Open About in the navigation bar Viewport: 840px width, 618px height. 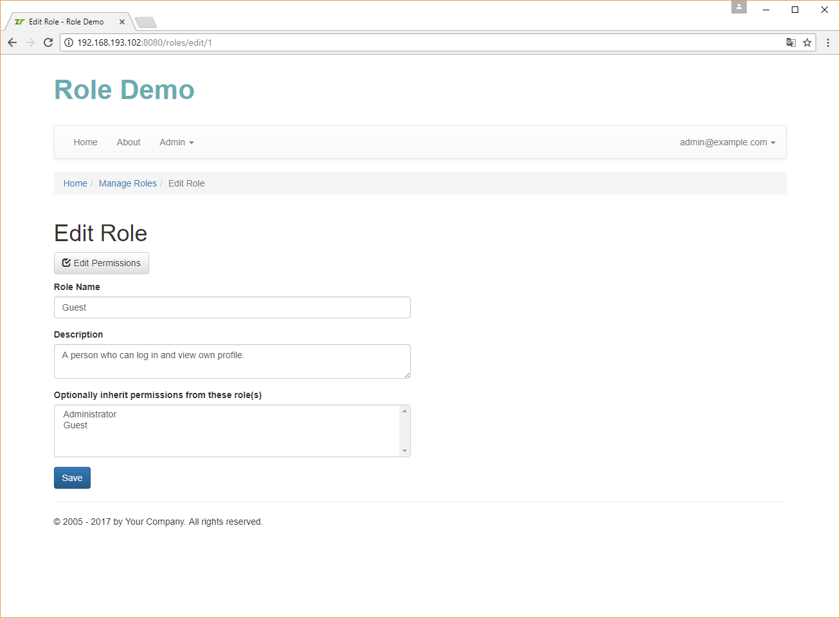pyautogui.click(x=129, y=142)
